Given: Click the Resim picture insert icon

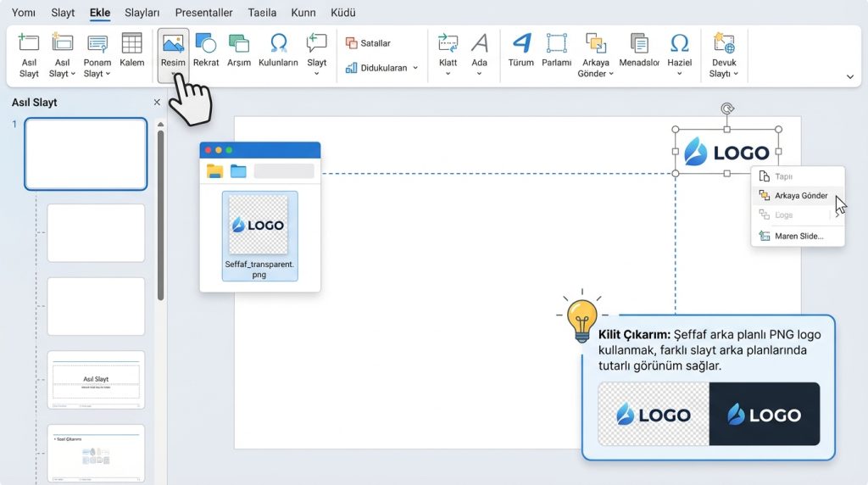Looking at the screenshot, I should [173, 44].
